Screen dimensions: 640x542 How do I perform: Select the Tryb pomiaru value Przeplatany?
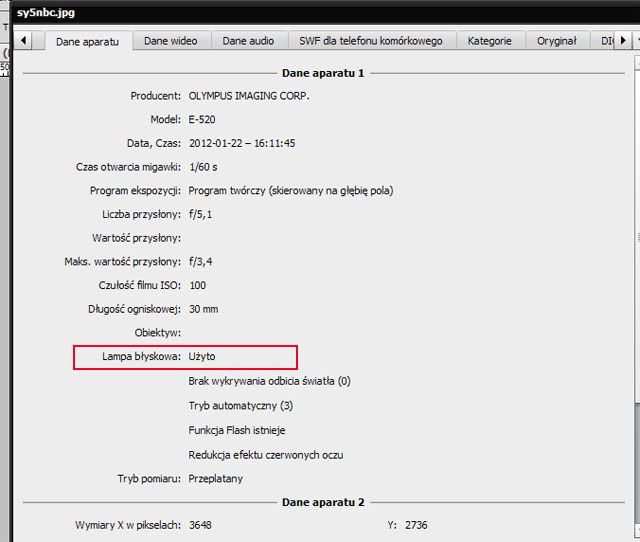215,478
